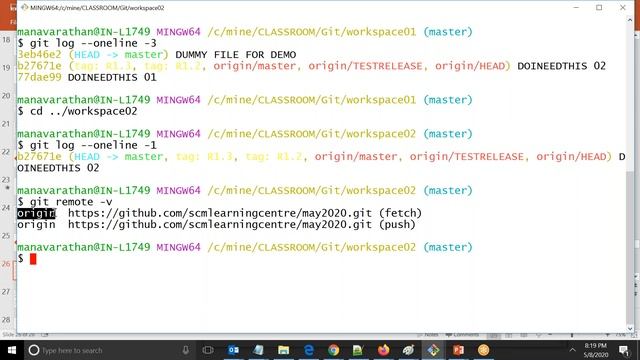Minimize the MINGW64 terminal window
640x360 pixels.
click(576, 7)
